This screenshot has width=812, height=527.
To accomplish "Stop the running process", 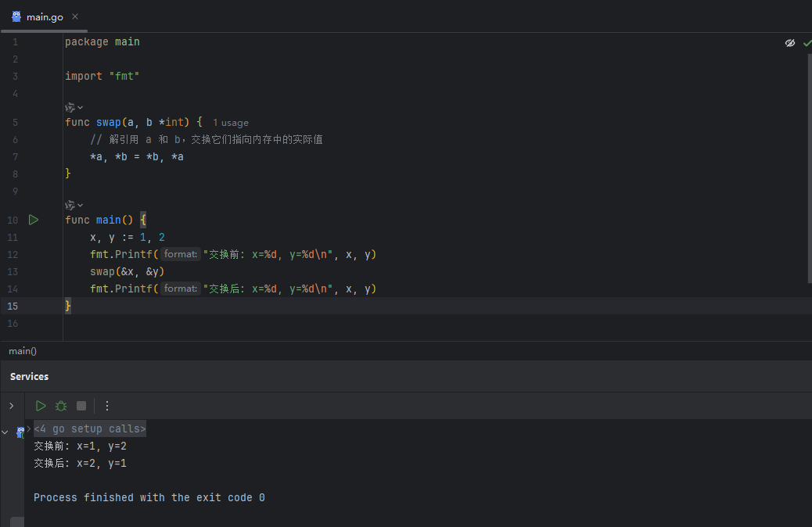I will pos(81,406).
